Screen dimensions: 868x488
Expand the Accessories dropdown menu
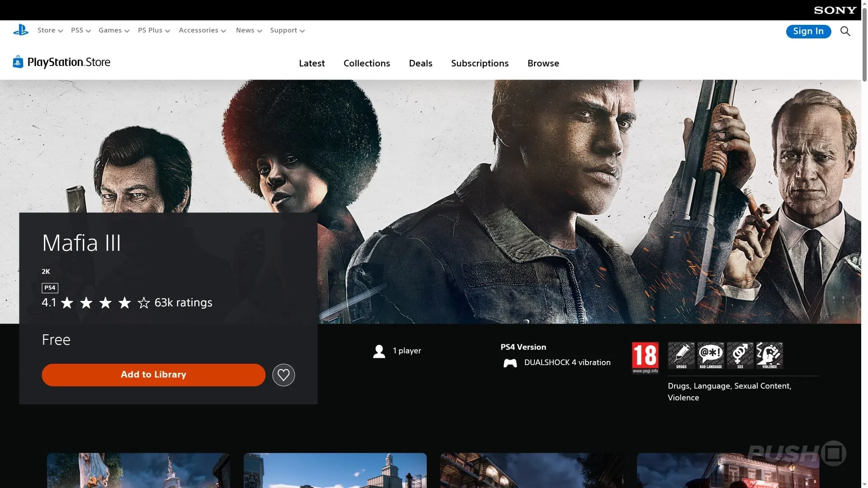(x=202, y=30)
